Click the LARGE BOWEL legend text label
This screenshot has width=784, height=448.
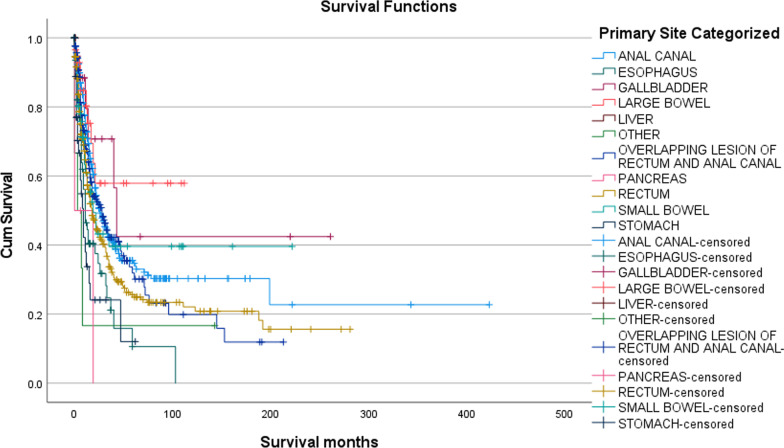tap(662, 103)
